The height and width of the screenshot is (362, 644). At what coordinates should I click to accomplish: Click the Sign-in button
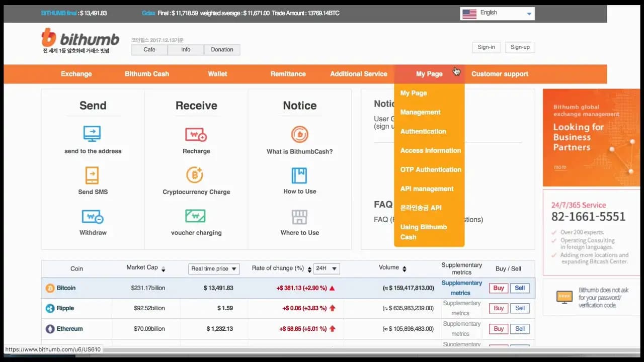486,47
